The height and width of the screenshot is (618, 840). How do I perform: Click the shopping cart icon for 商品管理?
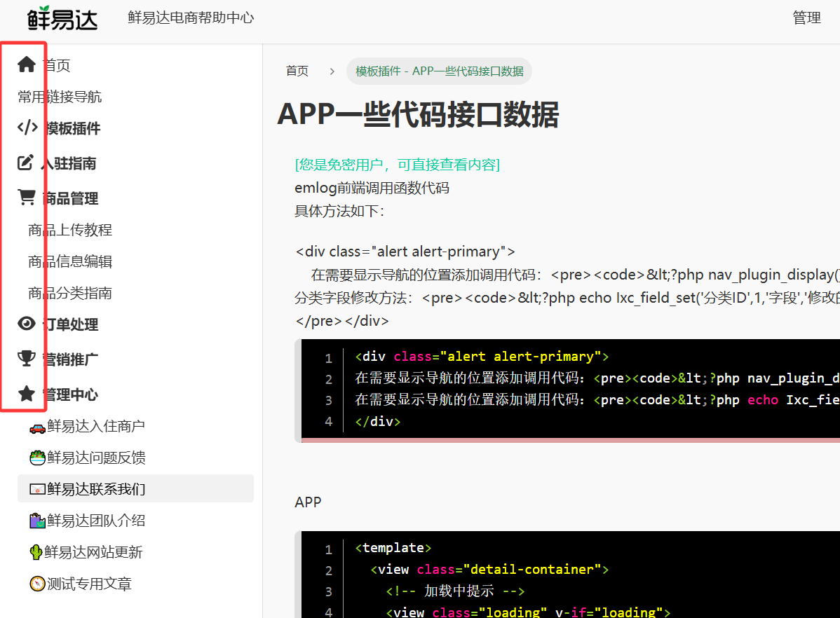click(27, 198)
